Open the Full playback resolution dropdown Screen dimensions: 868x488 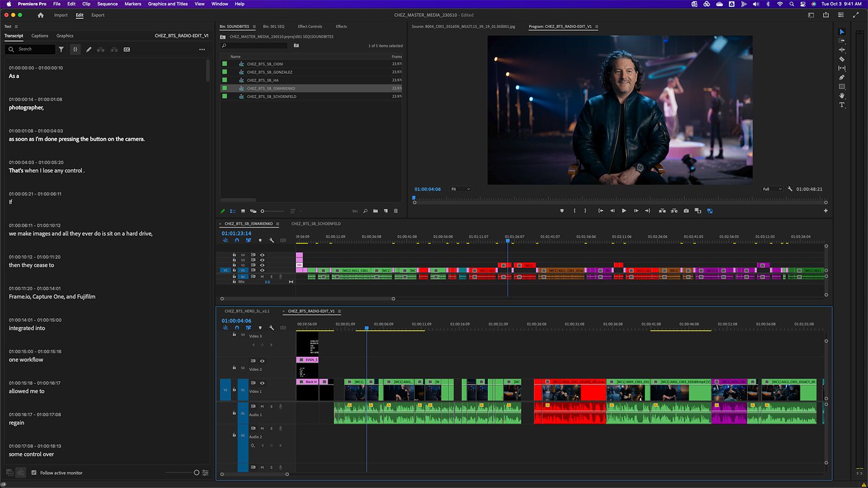tap(772, 189)
